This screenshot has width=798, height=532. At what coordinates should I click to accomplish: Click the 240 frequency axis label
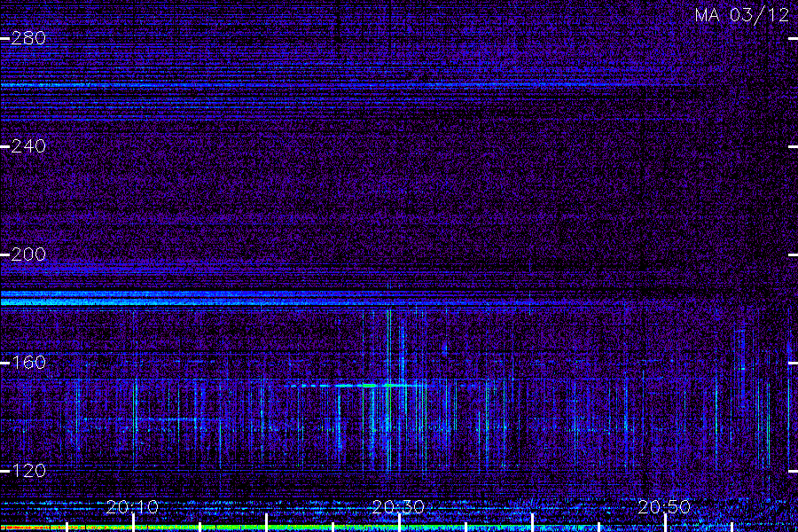tap(28, 146)
